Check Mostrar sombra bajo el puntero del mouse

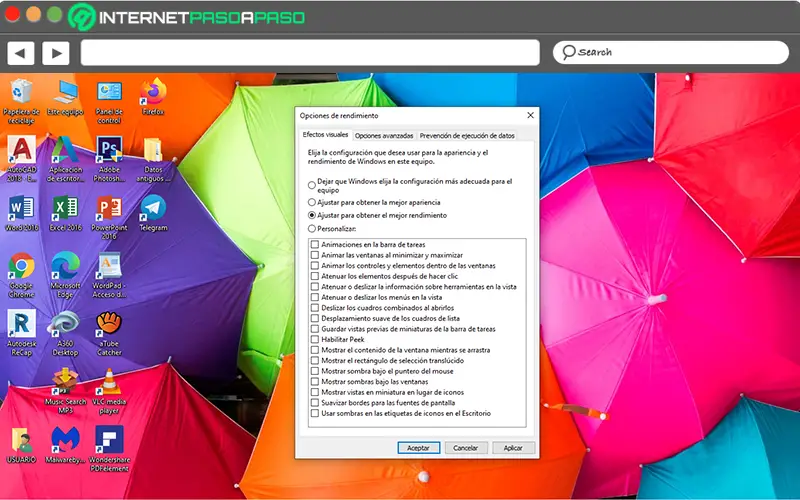[315, 371]
